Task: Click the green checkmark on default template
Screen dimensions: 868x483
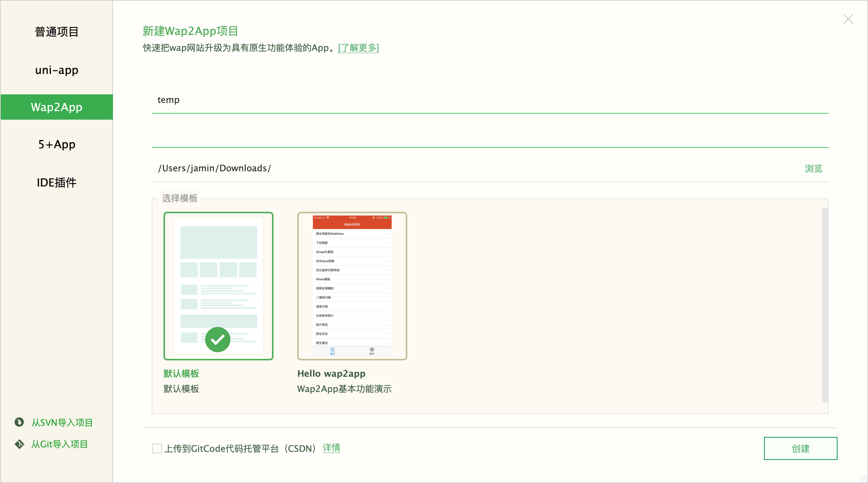Action: (218, 339)
